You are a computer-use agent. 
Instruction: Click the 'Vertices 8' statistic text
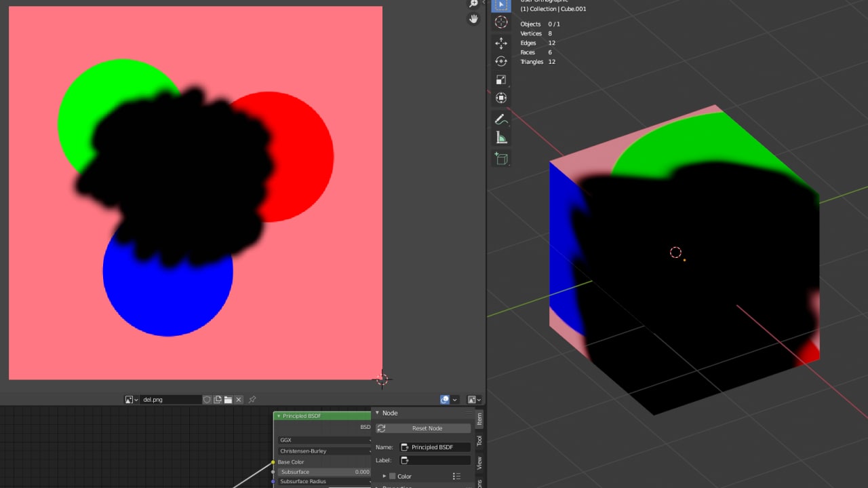pos(536,33)
